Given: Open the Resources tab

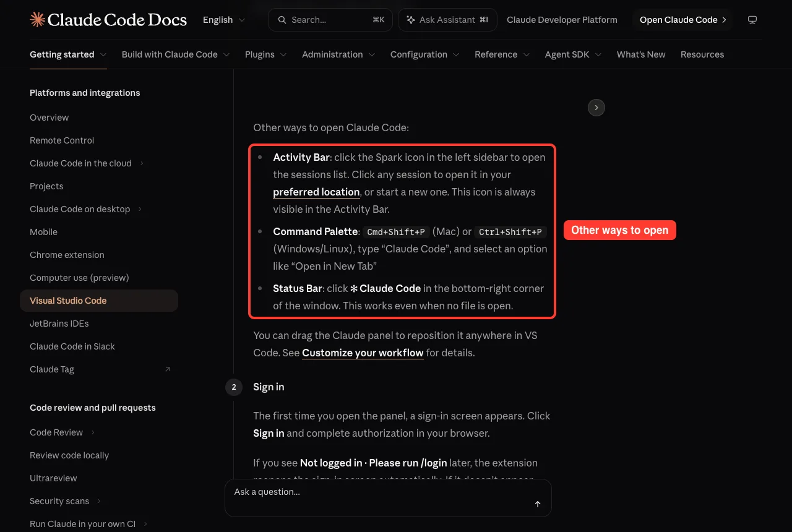Looking at the screenshot, I should (702, 54).
